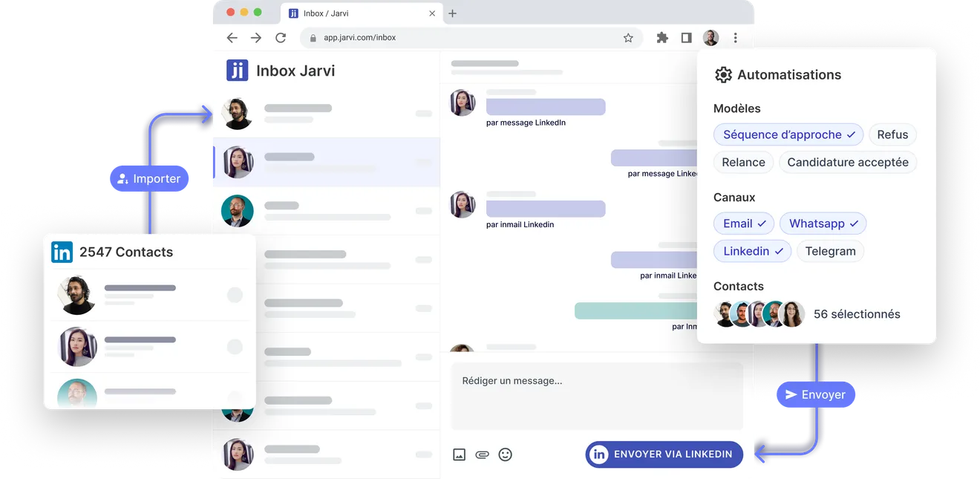
Task: Enable the Telegram channel chip
Action: point(830,251)
